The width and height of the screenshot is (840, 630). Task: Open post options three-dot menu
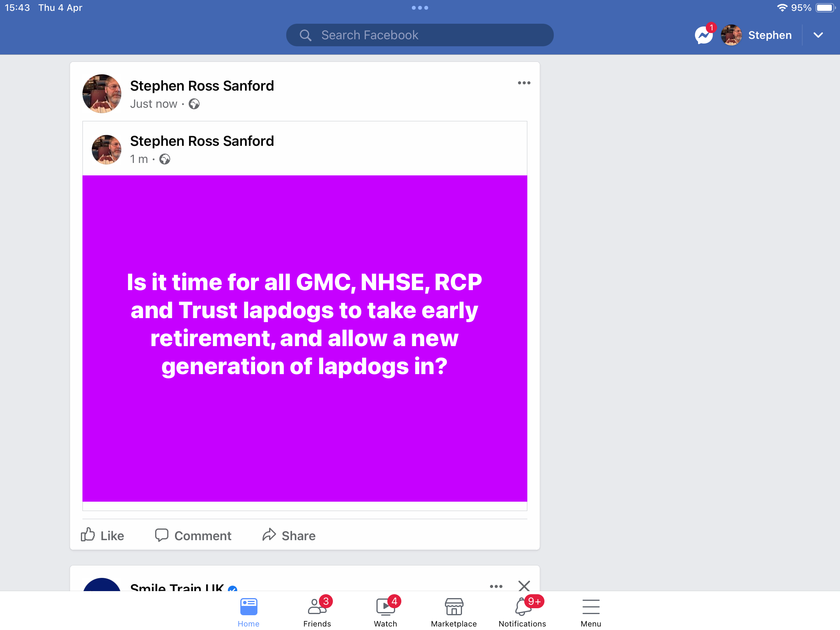[x=524, y=83]
